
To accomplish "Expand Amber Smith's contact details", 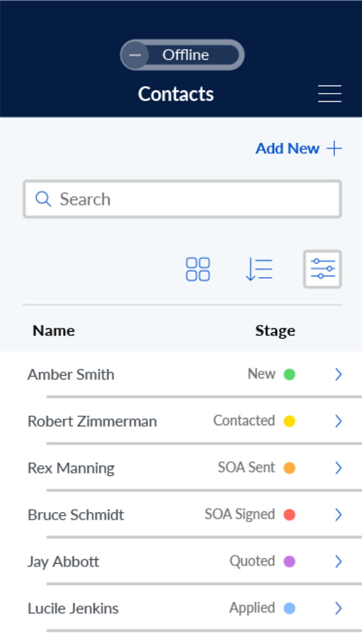I will pyautogui.click(x=338, y=374).
